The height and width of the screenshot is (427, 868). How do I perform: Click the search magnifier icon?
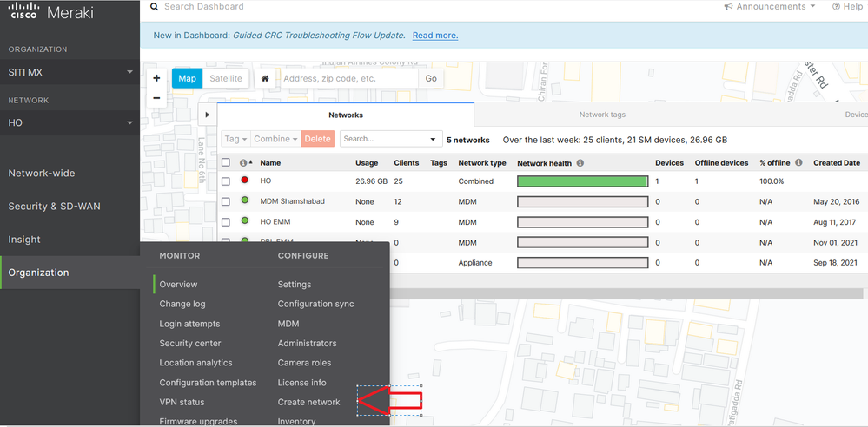[155, 7]
